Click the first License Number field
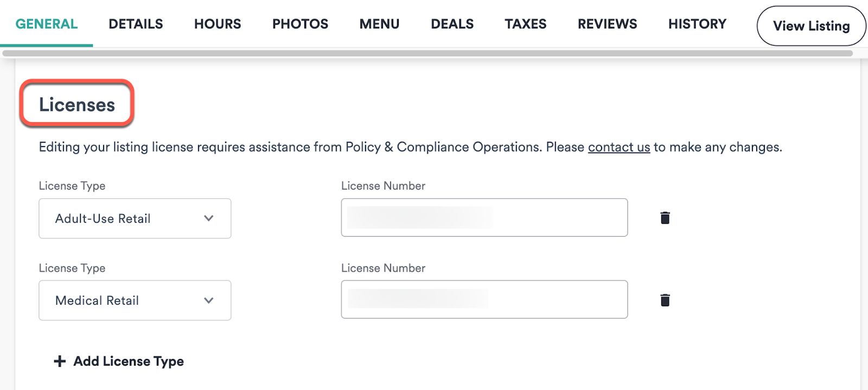The image size is (868, 390). (483, 217)
